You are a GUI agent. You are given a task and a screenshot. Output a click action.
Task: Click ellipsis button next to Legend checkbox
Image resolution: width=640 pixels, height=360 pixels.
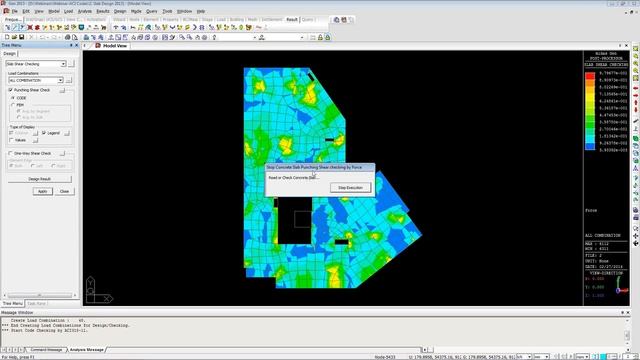pos(67,133)
